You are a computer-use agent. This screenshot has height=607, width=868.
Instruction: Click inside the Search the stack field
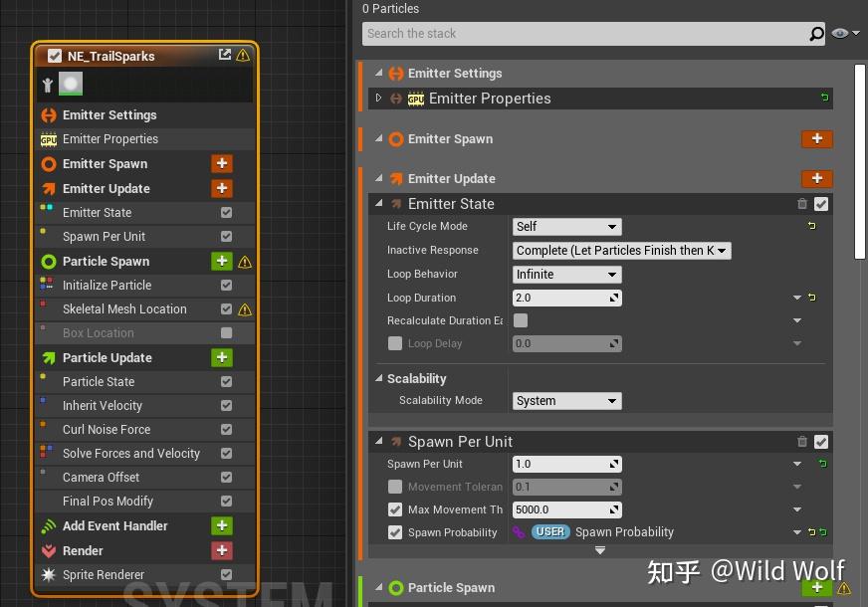point(547,33)
